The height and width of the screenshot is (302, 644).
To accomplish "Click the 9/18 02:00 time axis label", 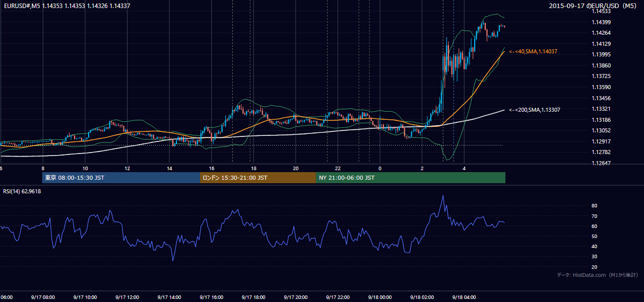I will click(x=422, y=297).
